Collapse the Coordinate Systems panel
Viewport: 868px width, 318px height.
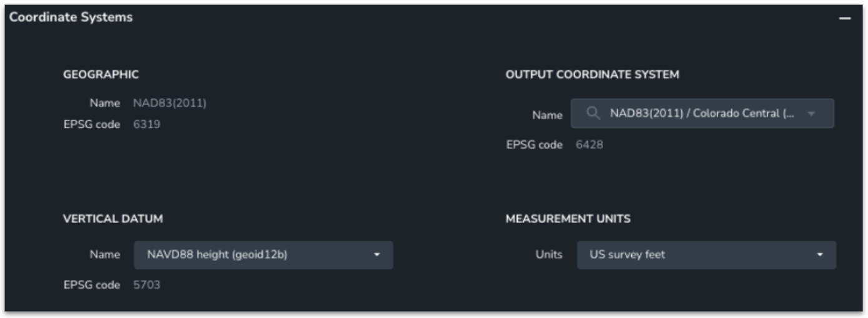click(x=845, y=19)
